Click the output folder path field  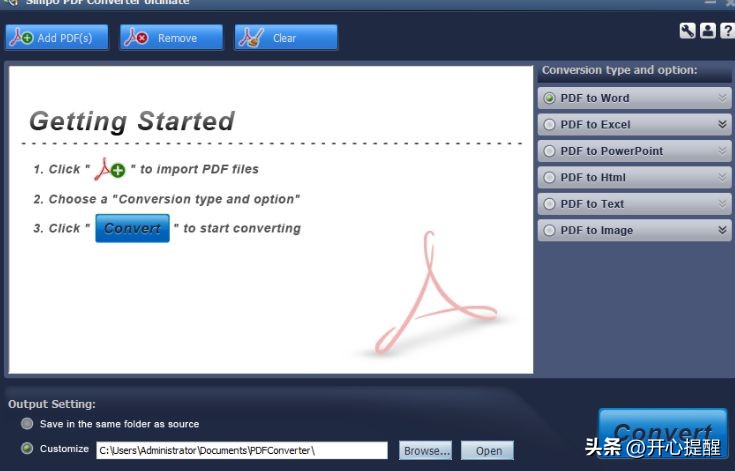point(242,450)
